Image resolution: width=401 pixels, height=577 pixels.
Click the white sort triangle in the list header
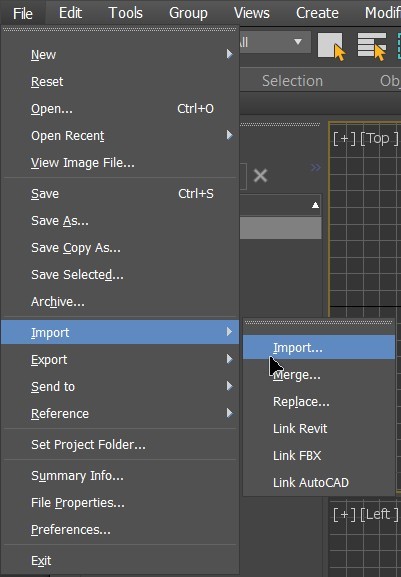pos(315,205)
